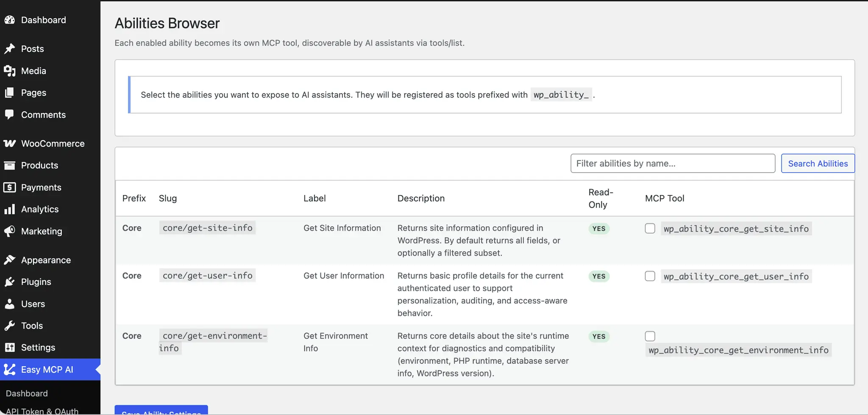Enable the wp_ability_core_get_environment_info checkbox

[x=650, y=336]
